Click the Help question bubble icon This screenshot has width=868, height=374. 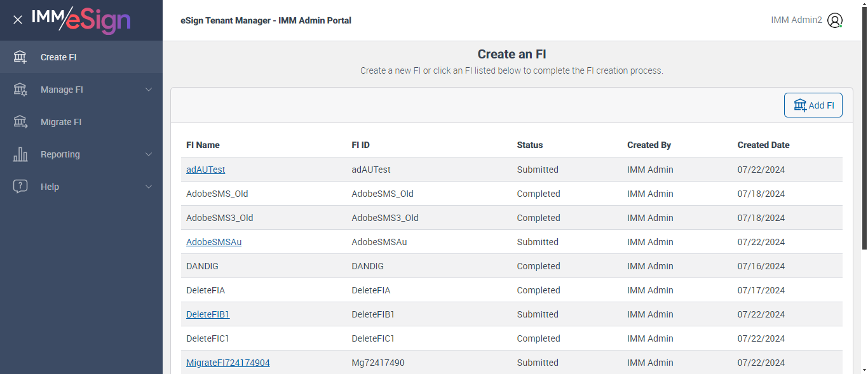click(20, 187)
